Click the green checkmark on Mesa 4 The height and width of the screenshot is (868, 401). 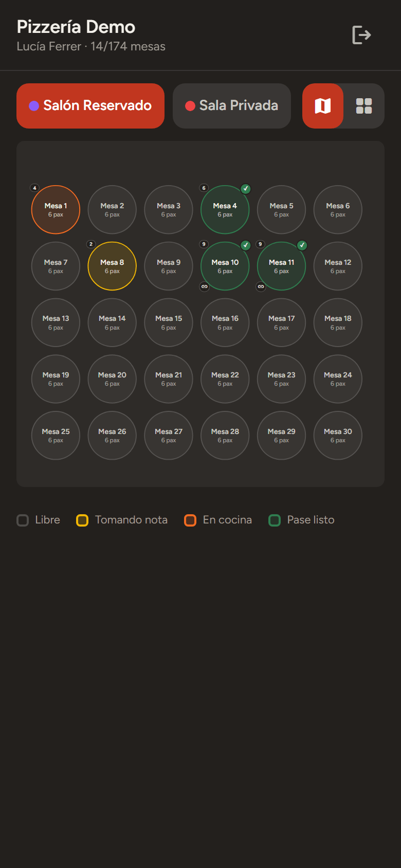[x=246, y=189]
